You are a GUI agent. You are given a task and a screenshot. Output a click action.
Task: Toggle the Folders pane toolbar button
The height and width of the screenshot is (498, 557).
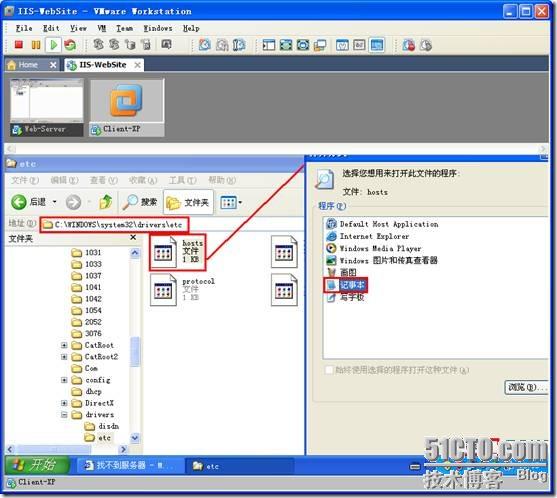[188, 202]
